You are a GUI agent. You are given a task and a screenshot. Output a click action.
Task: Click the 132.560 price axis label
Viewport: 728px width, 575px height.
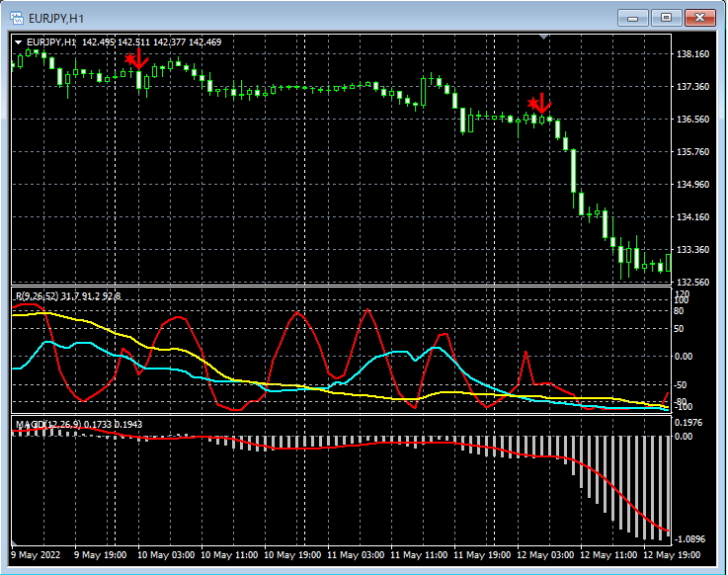point(692,283)
